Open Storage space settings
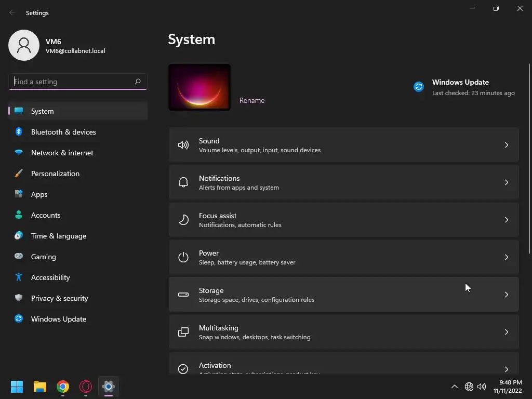This screenshot has width=532, height=399. 344,295
